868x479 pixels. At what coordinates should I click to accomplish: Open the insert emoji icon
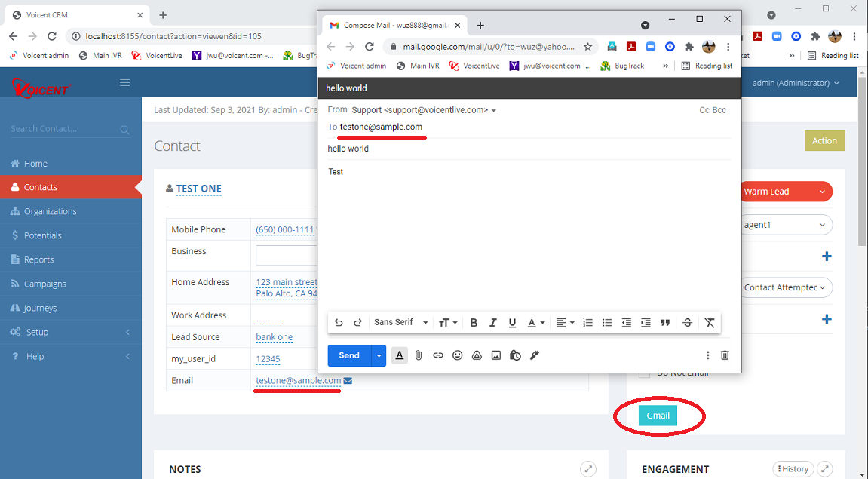point(458,355)
